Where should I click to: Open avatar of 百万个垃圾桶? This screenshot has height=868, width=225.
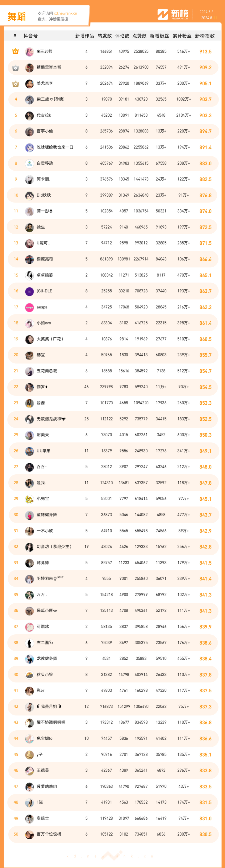click(30, 834)
